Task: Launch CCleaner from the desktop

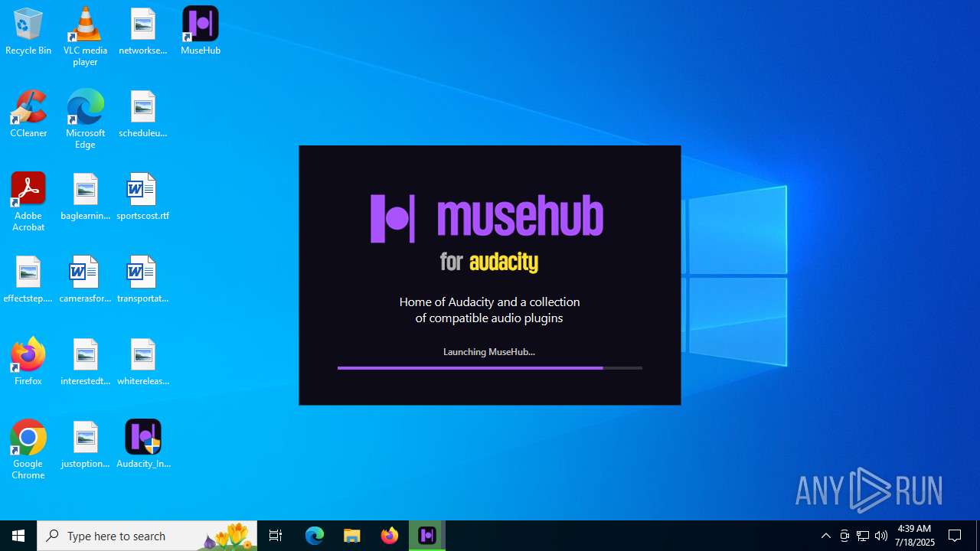Action: (x=28, y=114)
